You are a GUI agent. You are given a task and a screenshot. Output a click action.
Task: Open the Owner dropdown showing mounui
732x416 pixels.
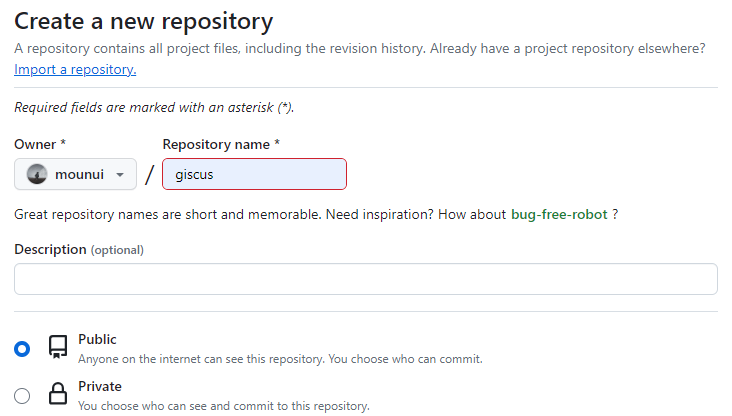(x=75, y=174)
